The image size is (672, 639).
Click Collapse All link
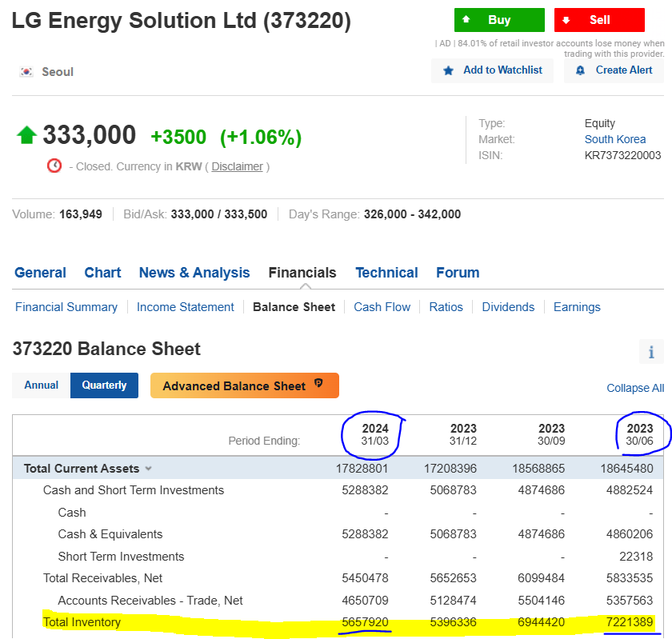tap(635, 388)
